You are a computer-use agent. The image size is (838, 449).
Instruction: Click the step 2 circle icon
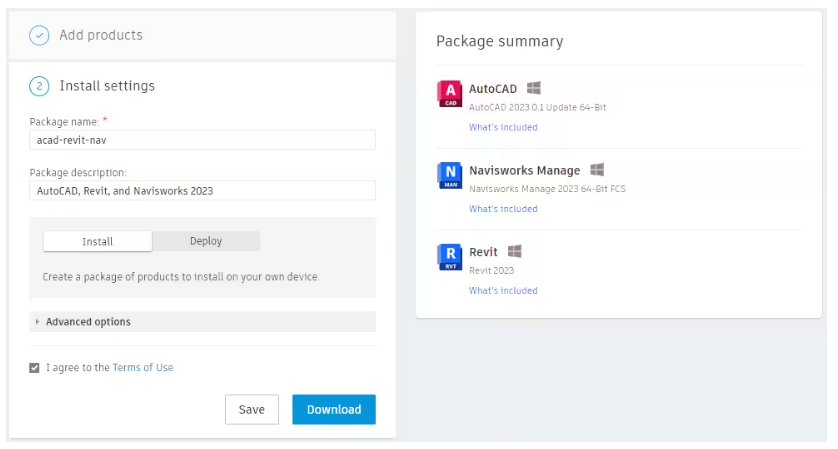pyautogui.click(x=39, y=86)
